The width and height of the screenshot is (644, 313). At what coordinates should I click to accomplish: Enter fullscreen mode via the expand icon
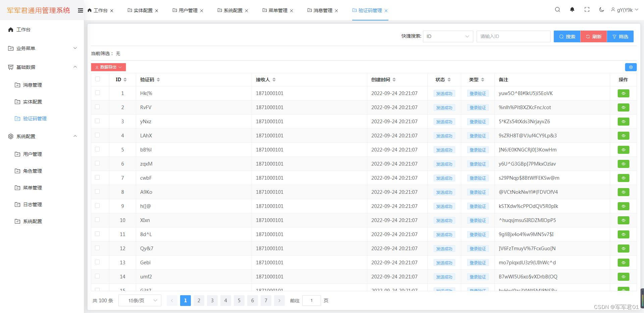[x=587, y=10]
